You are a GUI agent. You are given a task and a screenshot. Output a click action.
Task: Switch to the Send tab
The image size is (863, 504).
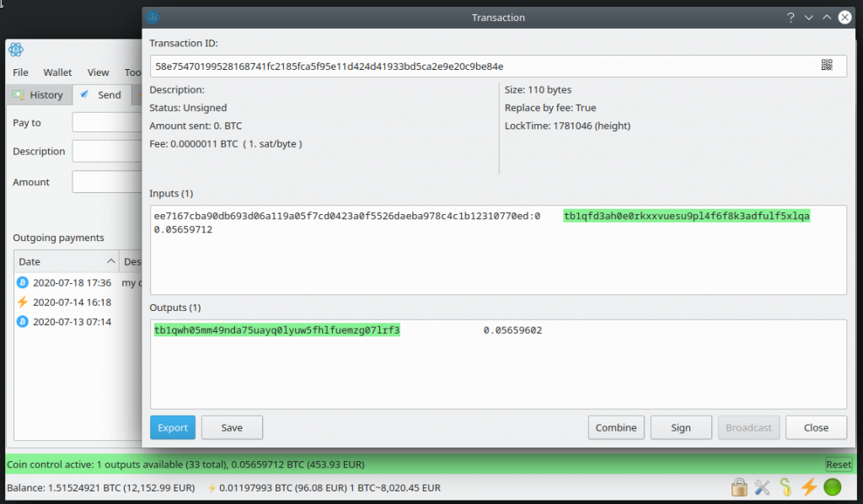(x=102, y=94)
